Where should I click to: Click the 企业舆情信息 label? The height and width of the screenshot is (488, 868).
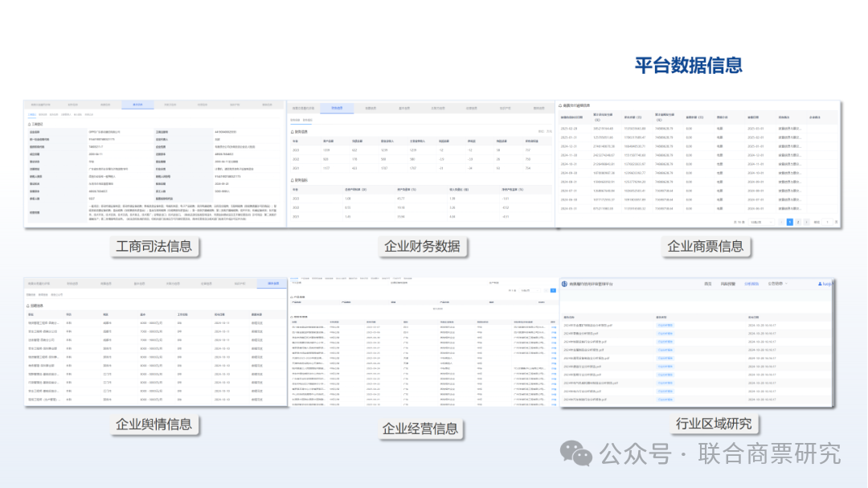click(x=154, y=424)
